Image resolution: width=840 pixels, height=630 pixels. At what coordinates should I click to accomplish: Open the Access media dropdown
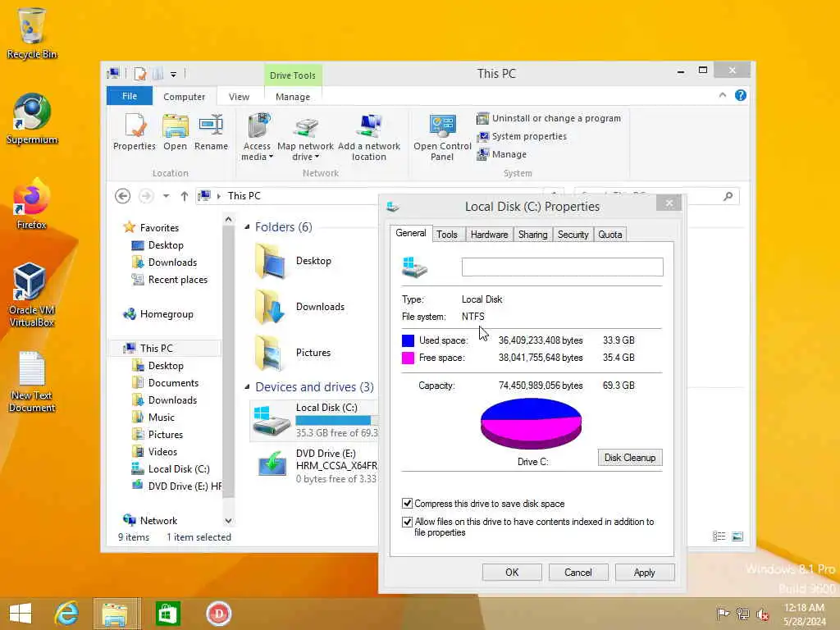257,137
